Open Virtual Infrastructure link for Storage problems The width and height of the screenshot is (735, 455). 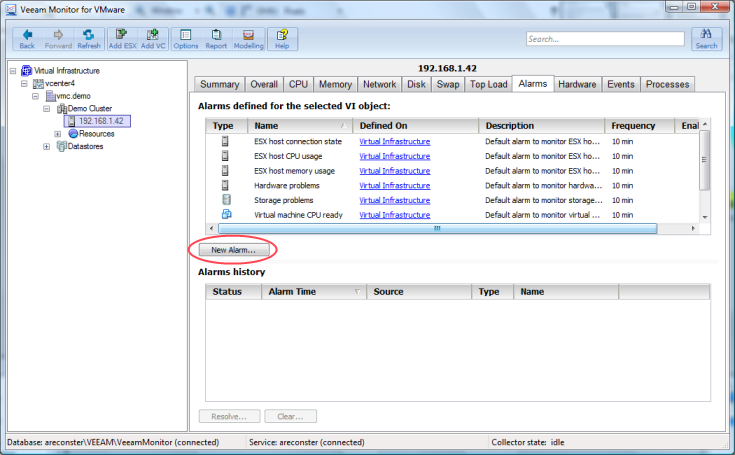[x=394, y=200]
